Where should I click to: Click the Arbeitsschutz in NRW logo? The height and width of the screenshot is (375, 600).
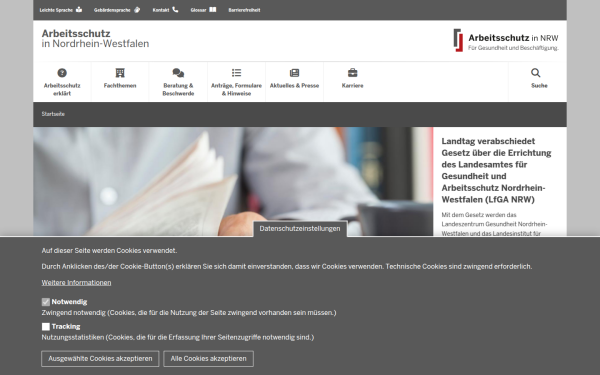pos(506,40)
